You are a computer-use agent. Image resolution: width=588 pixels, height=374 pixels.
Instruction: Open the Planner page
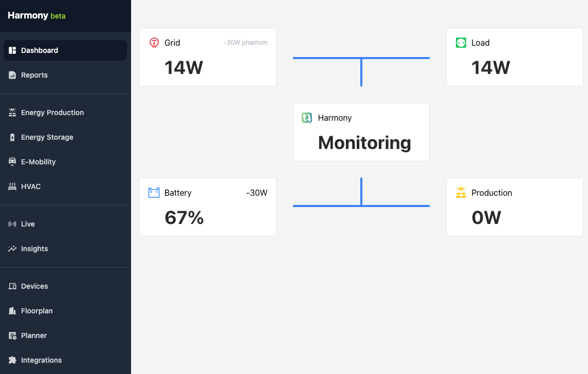click(x=34, y=335)
